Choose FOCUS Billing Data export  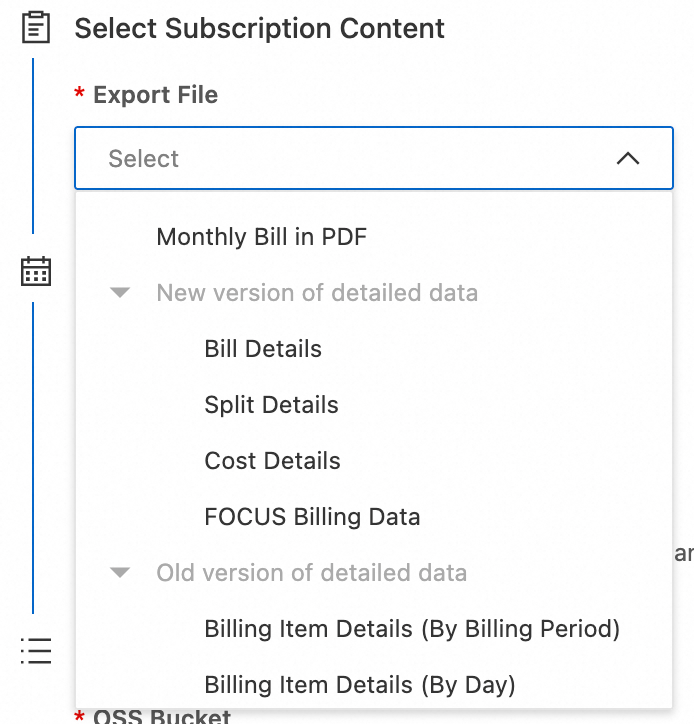[312, 517]
